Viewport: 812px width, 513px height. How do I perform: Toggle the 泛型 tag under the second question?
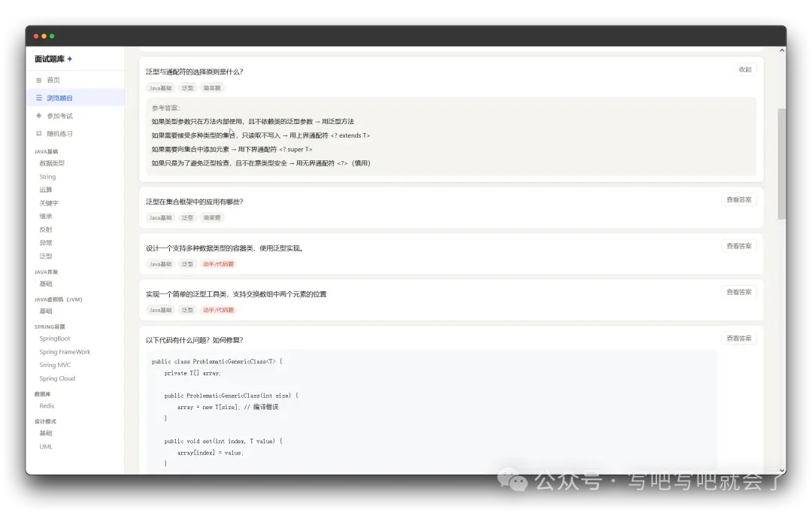[x=187, y=217]
